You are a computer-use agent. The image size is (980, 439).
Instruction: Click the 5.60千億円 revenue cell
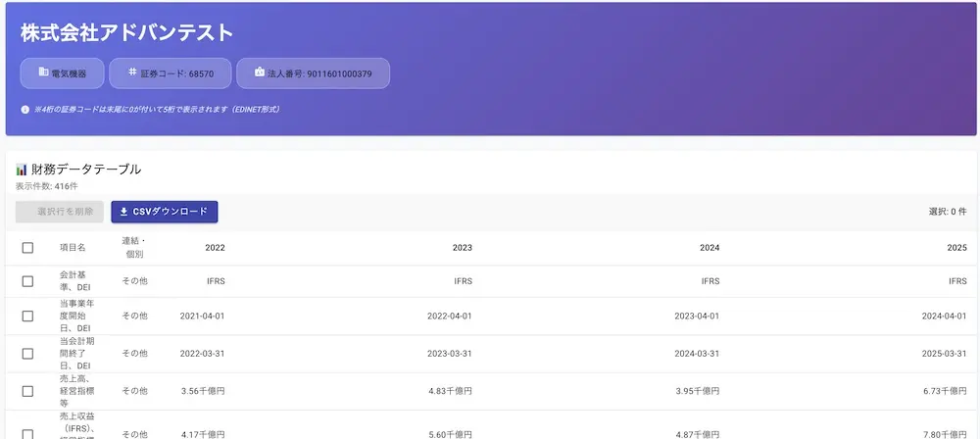pyautogui.click(x=450, y=434)
